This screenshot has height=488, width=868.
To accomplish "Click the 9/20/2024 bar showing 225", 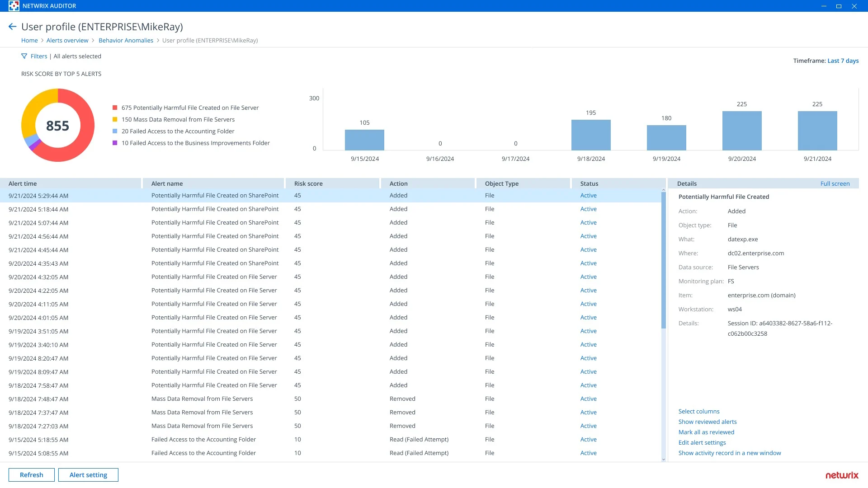I will [742, 131].
